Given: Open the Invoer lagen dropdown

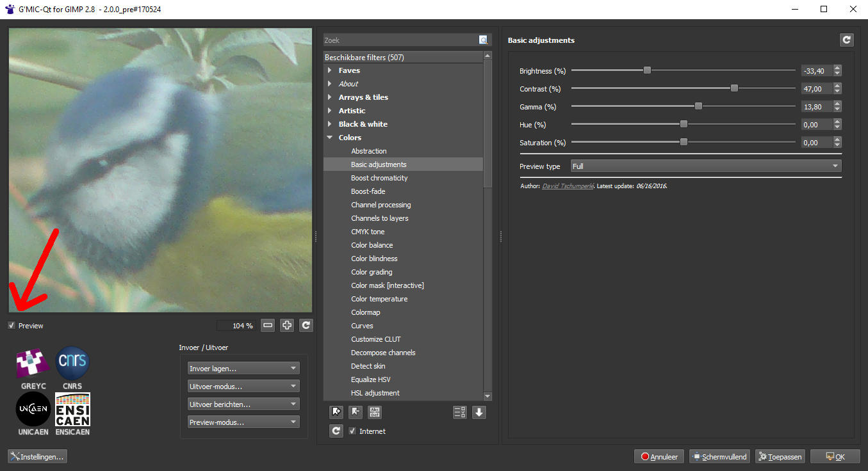Looking at the screenshot, I should 243,369.
